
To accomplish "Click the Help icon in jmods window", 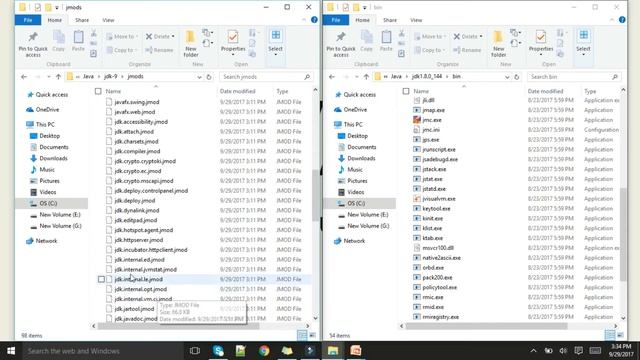I will coord(314,20).
